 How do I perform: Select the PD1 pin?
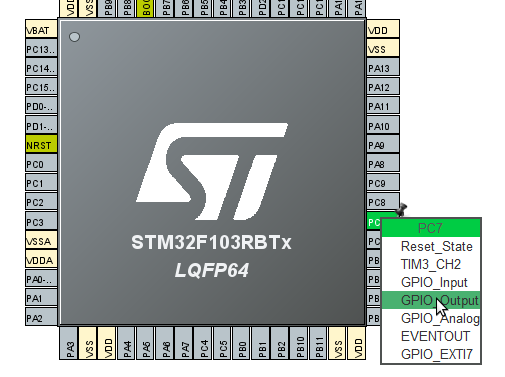coord(41,125)
